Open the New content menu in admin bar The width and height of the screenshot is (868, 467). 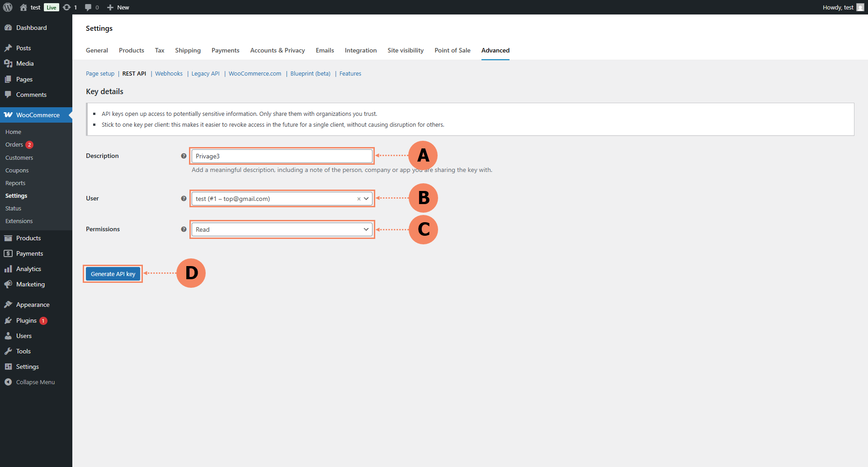[118, 7]
